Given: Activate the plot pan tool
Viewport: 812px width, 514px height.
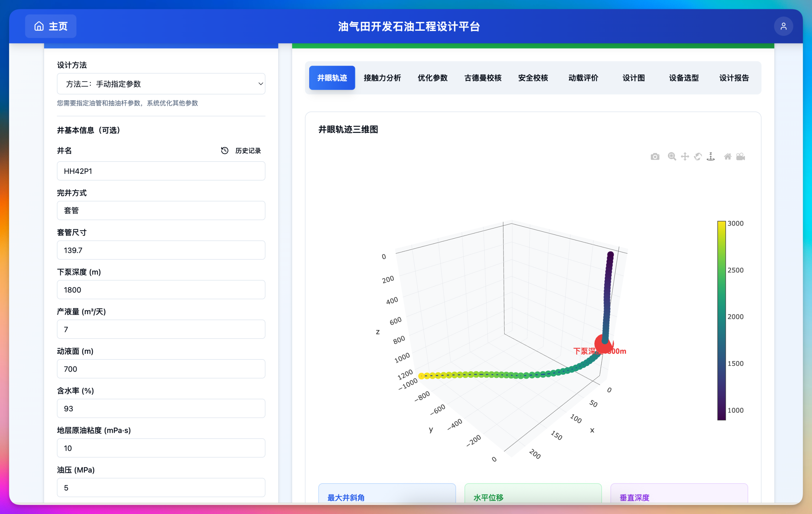Looking at the screenshot, I should 685,156.
